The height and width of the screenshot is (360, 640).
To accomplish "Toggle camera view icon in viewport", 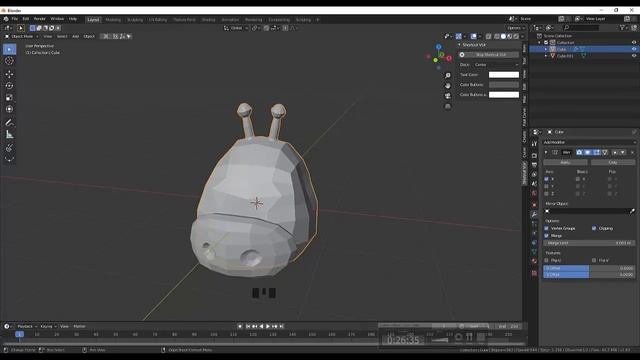I will pyautogui.click(x=448, y=96).
